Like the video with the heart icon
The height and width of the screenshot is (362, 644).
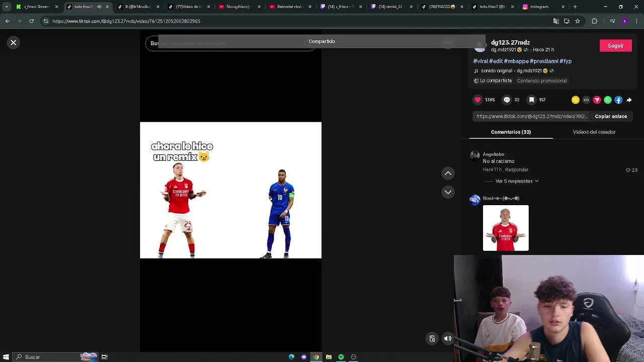tap(477, 100)
